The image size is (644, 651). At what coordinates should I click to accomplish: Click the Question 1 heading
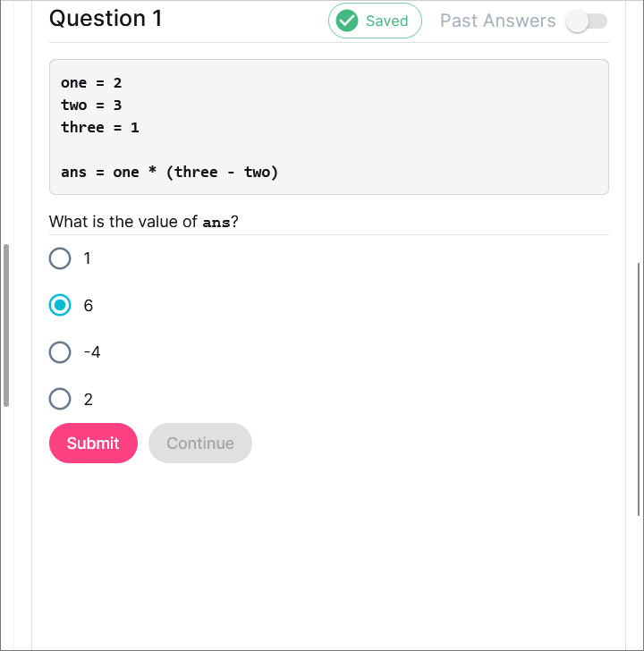point(106,19)
